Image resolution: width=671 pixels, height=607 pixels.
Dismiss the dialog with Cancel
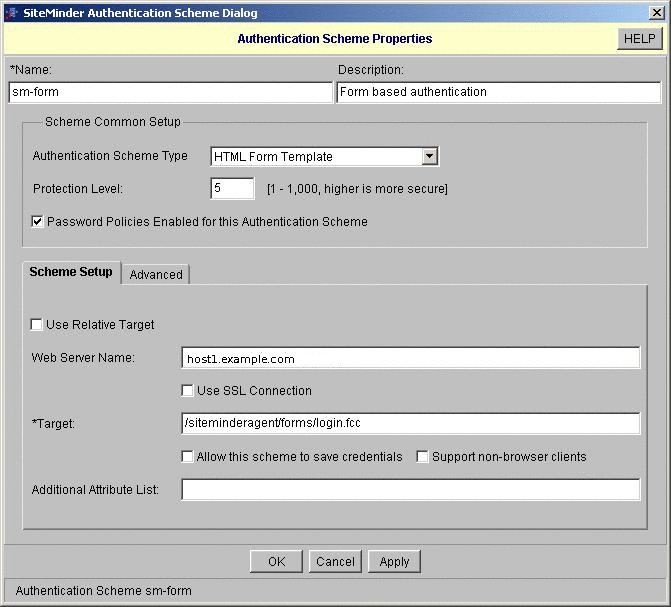pos(336,562)
